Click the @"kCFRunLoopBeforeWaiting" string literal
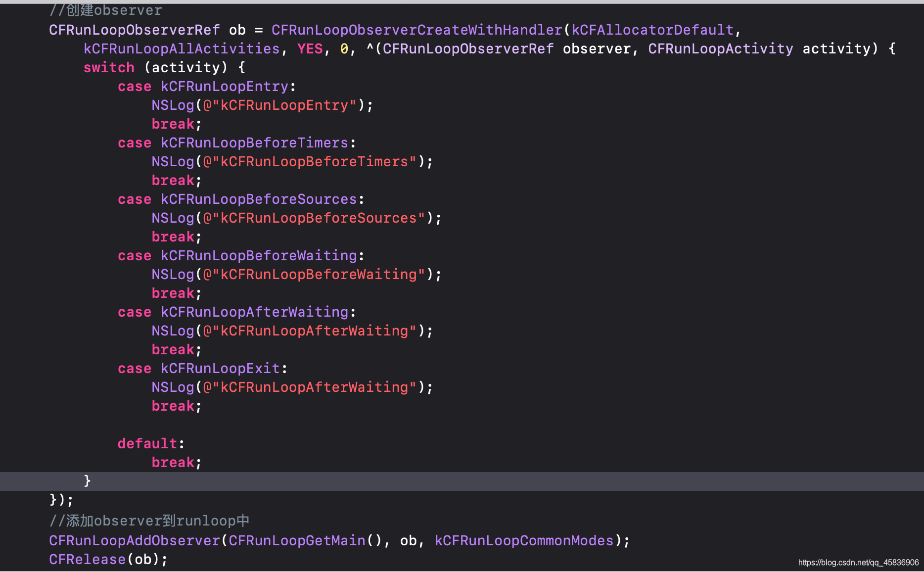This screenshot has height=572, width=924. point(314,275)
